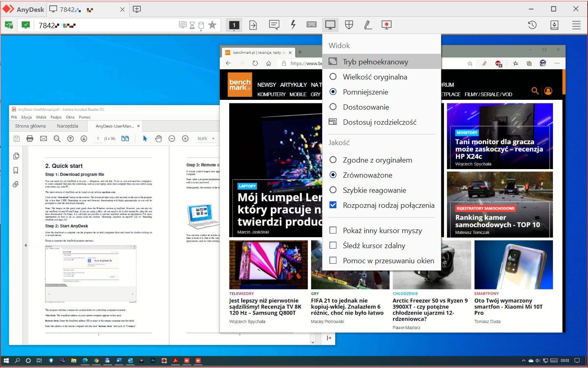The height and width of the screenshot is (368, 588).
Task: Uncheck Rozpoznaj rodzaj połączenia checkbox
Action: 333,205
